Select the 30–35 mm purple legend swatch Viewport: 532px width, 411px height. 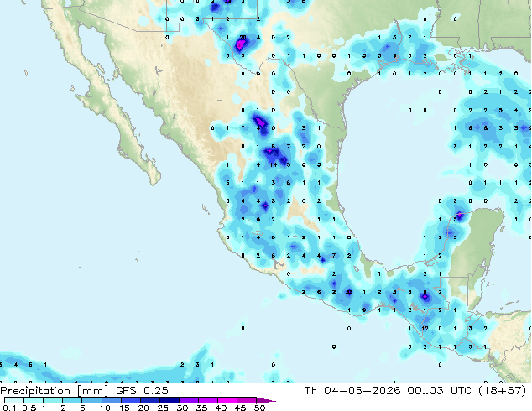click(189, 400)
